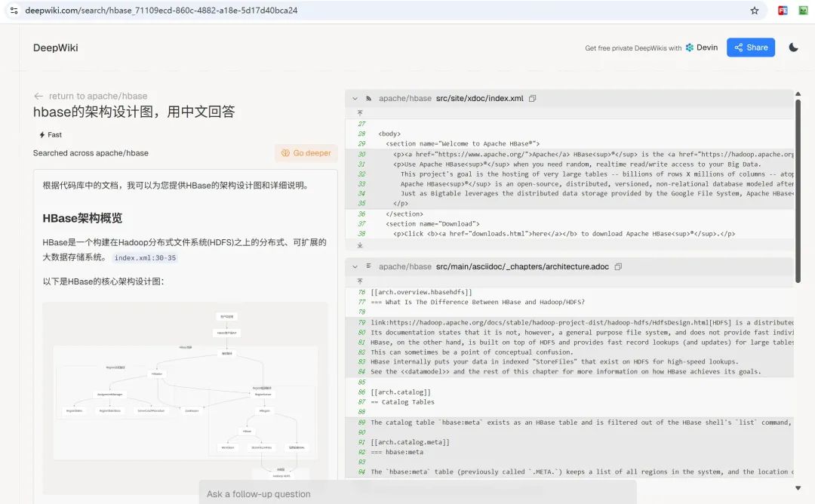Click the scrollbar down arrow
This screenshot has width=815, height=504.
point(798,488)
